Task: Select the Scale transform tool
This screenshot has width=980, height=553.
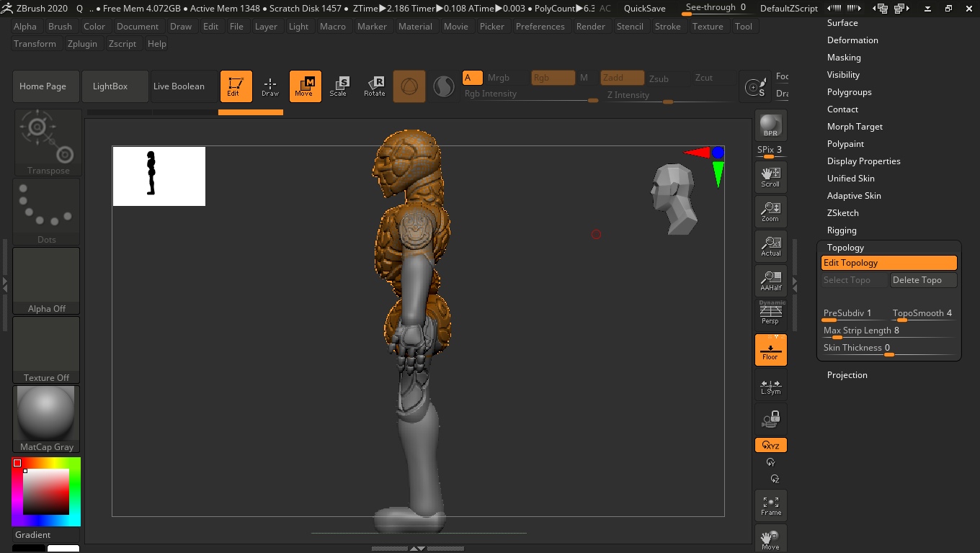Action: [338, 86]
